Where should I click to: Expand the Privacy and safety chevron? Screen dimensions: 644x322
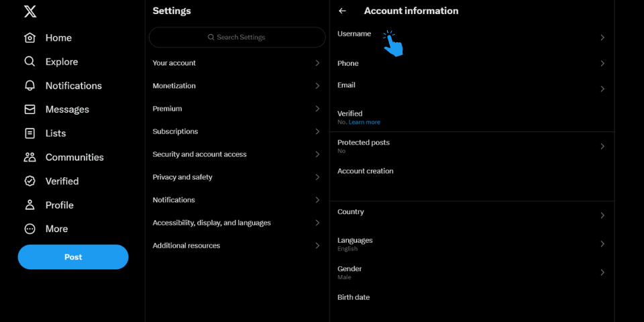click(317, 177)
